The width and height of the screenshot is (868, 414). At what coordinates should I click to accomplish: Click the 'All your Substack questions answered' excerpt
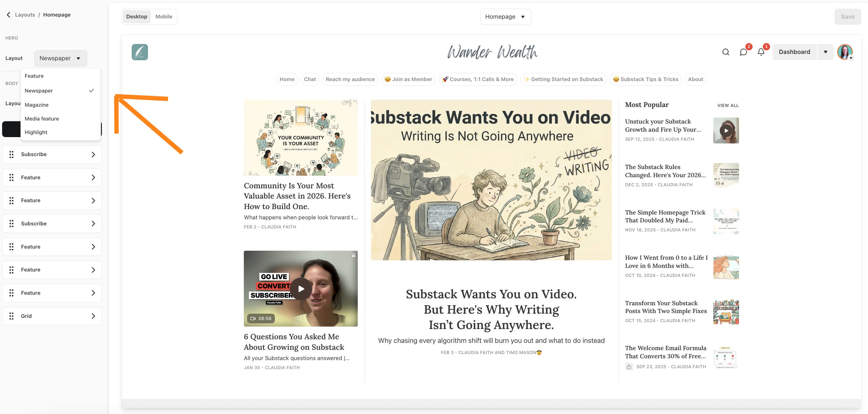pyautogui.click(x=297, y=358)
